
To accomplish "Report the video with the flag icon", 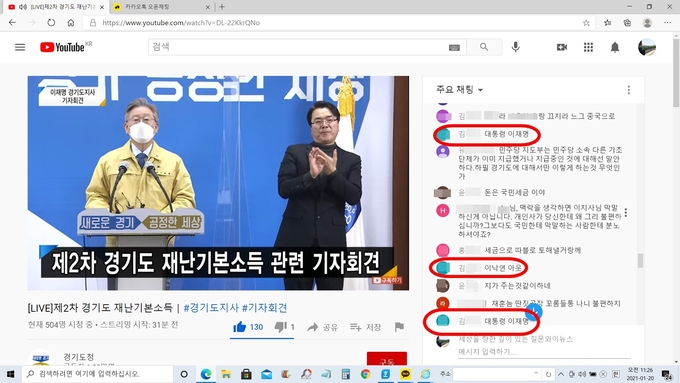I will tap(399, 327).
